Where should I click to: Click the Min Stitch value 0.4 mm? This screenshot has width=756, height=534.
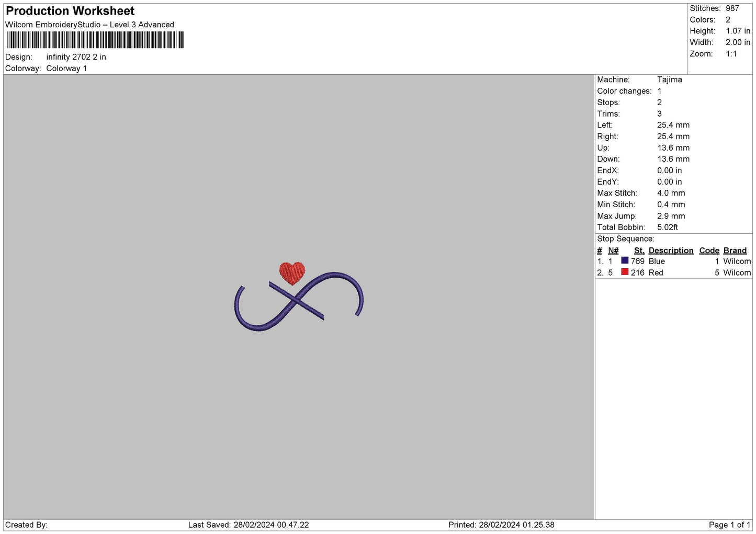(x=671, y=204)
